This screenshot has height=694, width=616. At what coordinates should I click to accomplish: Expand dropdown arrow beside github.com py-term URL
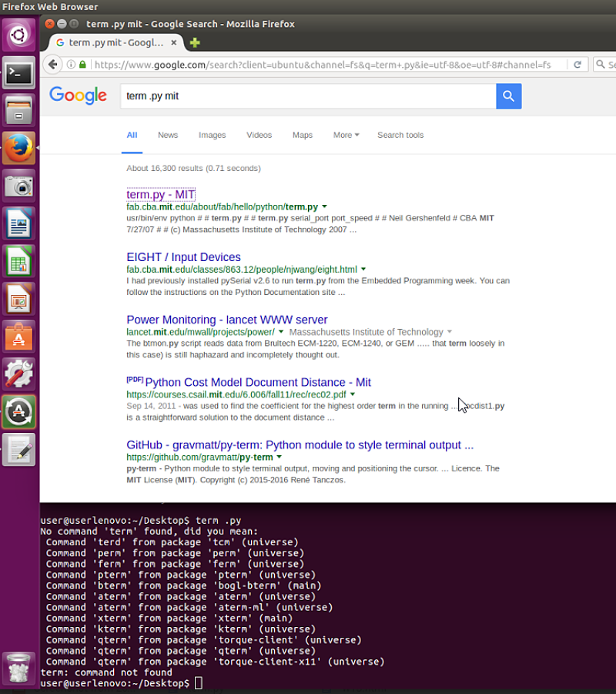point(280,458)
